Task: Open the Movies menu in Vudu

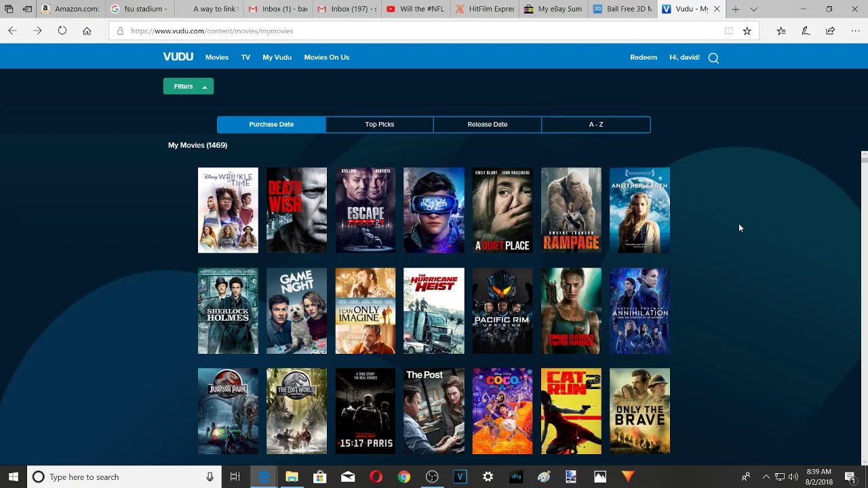Action: (x=217, y=57)
